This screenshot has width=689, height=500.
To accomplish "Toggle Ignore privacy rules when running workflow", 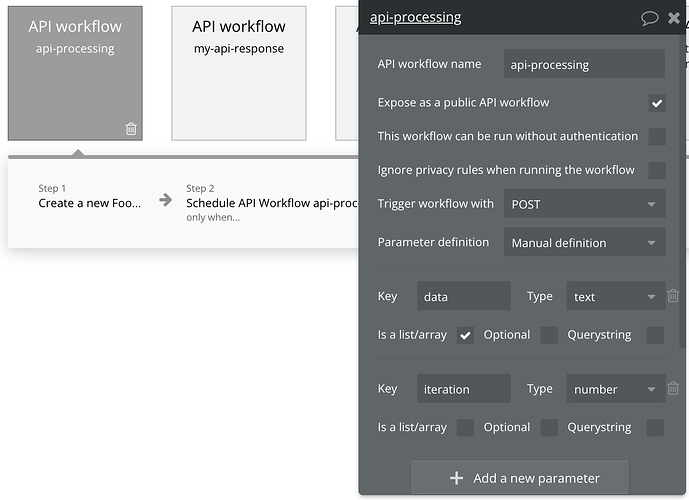I will click(x=657, y=170).
